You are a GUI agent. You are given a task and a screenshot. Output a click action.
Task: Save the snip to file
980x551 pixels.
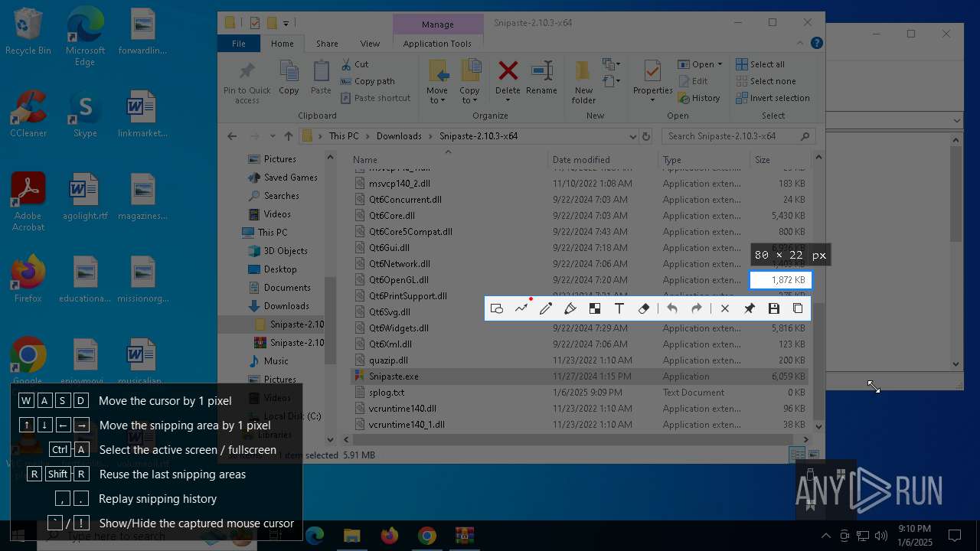pos(774,308)
